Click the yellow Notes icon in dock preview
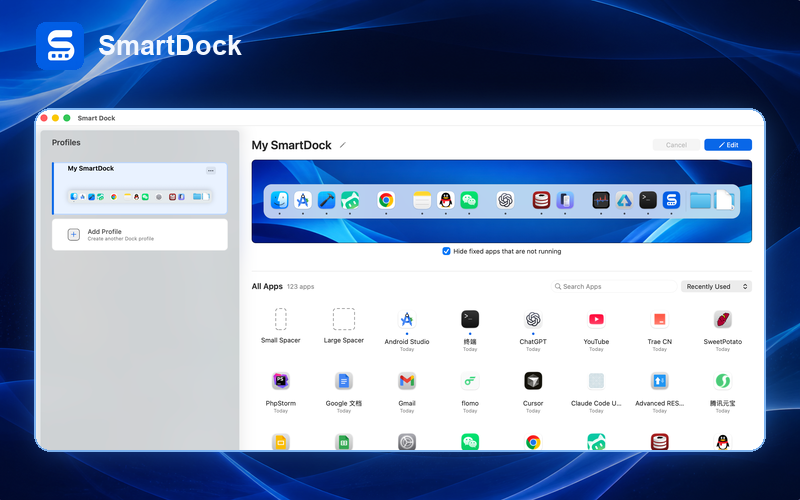This screenshot has width=800, height=500. 422,201
